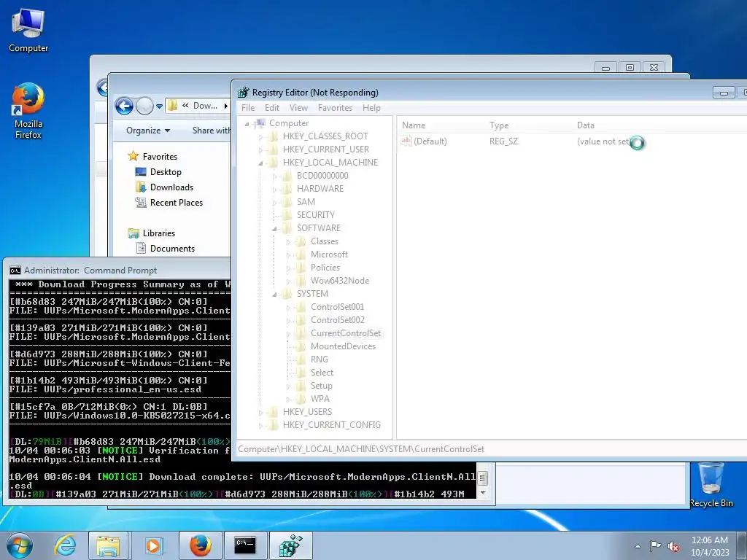Click Share with in Explorer toolbar
The height and width of the screenshot is (560, 747).
211,131
